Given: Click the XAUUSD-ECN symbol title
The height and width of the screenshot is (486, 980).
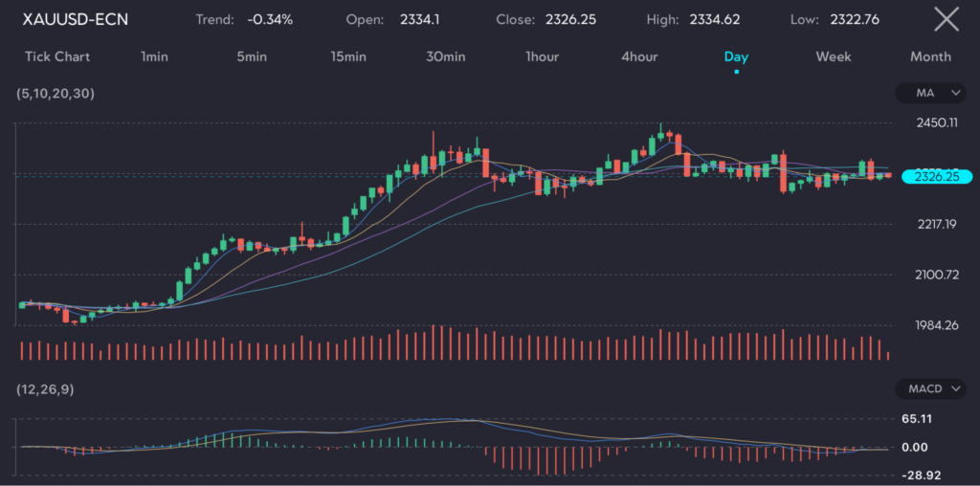Looking at the screenshot, I should (x=75, y=19).
